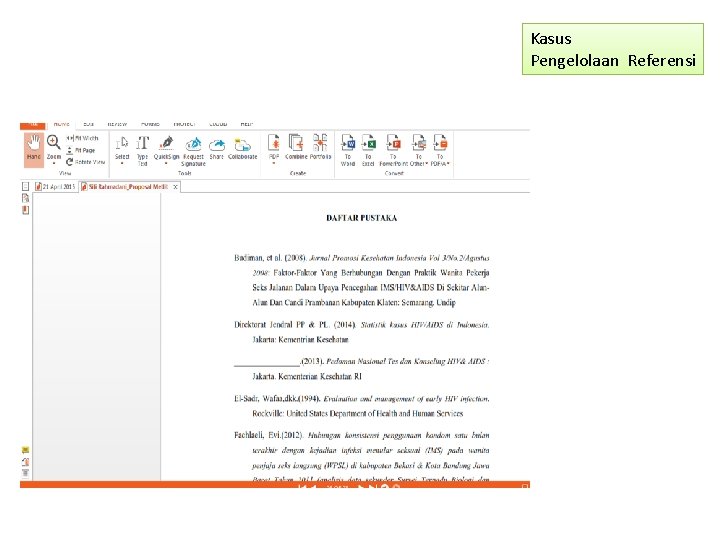
Task: Click the collapse box left of document tabs
Action: tap(26, 186)
